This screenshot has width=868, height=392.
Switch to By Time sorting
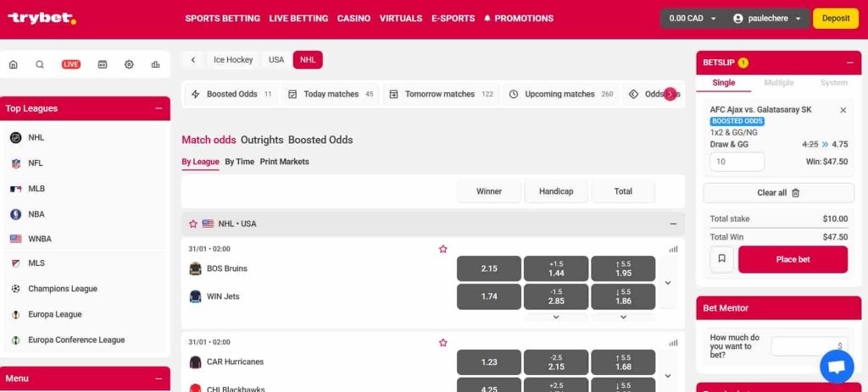tap(240, 162)
